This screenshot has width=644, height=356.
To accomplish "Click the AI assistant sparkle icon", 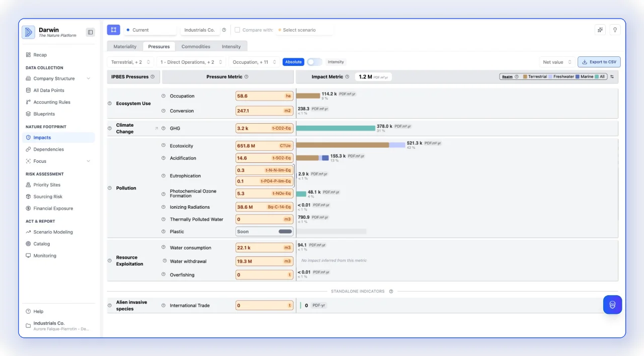I will 600,30.
